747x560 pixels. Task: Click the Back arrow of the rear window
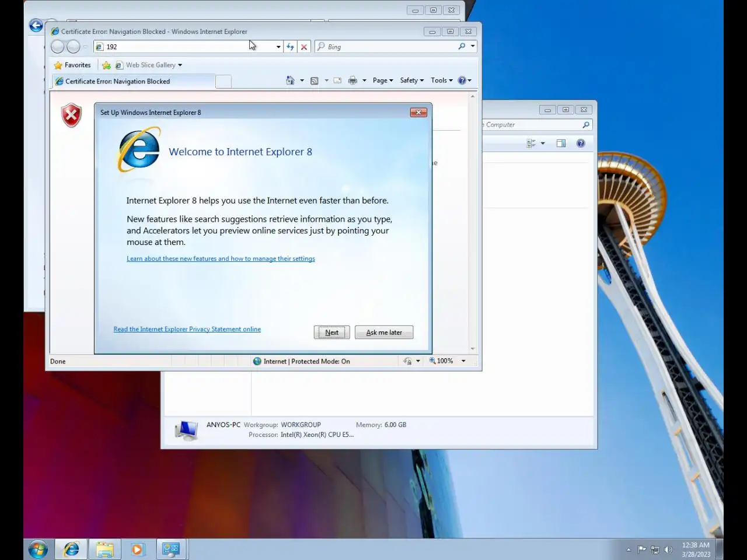coord(36,25)
